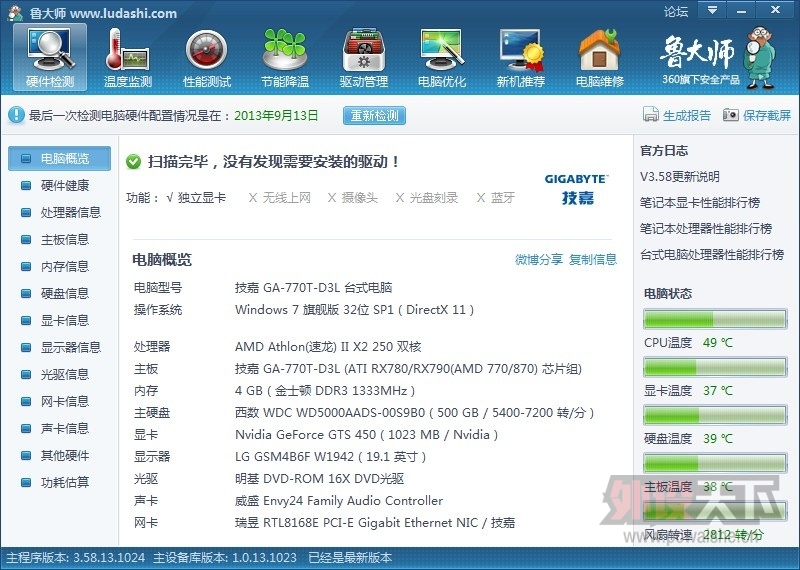Click the 显卡温度 progress bar
The image size is (800, 570).
(x=715, y=367)
